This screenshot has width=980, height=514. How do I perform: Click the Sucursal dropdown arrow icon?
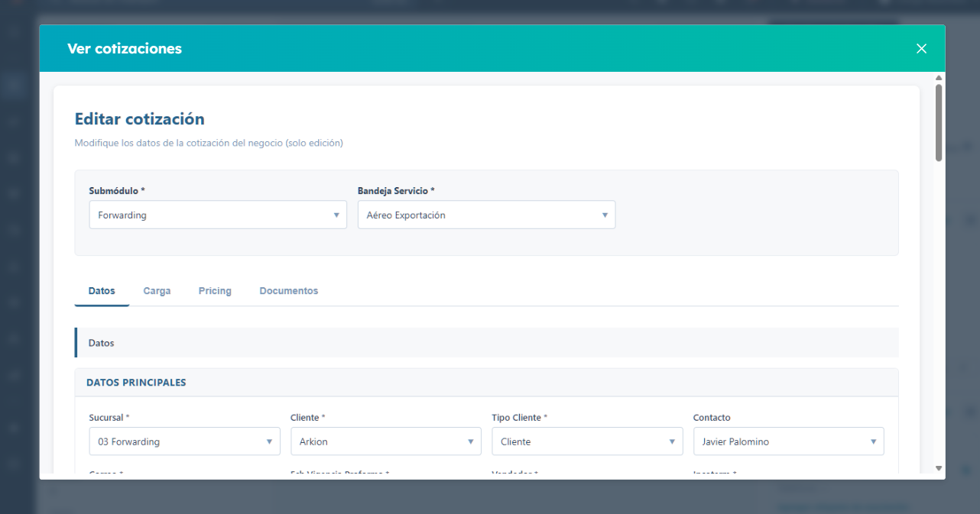269,441
